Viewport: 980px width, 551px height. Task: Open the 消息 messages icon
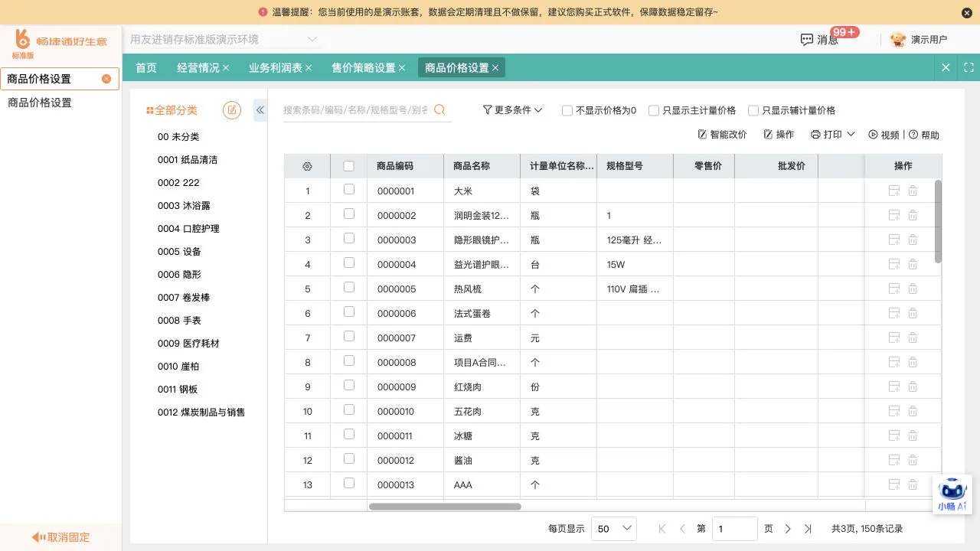tap(806, 40)
